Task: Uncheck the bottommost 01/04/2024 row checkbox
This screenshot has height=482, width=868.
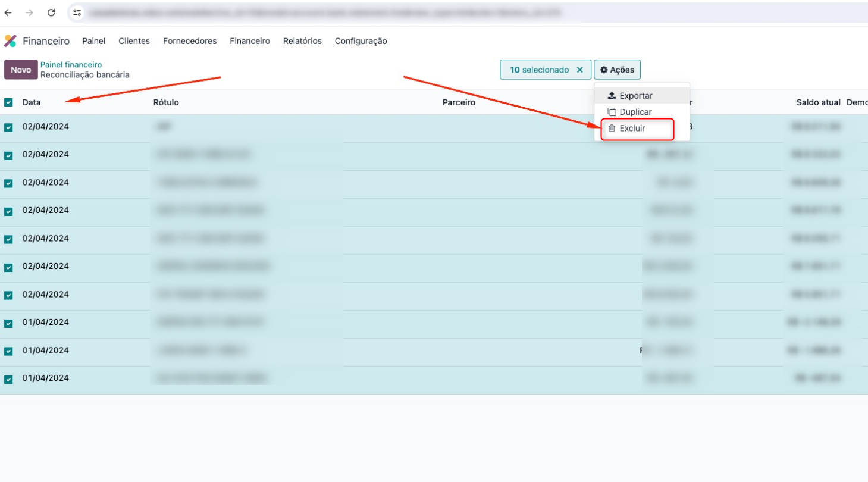Action: (8, 379)
